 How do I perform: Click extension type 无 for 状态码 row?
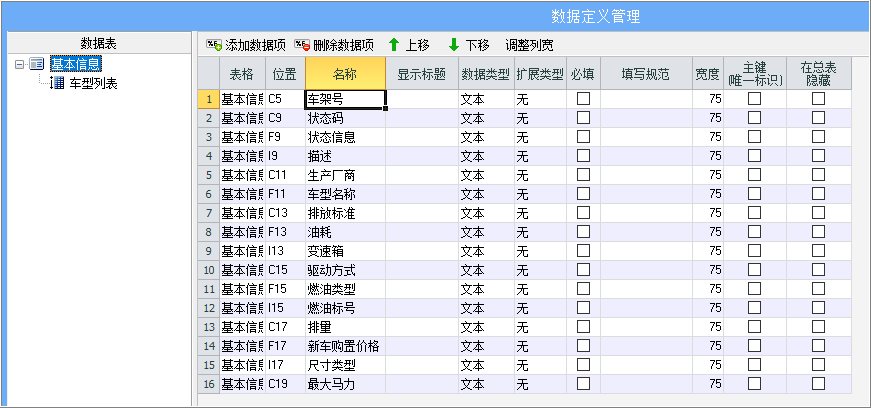click(x=540, y=118)
